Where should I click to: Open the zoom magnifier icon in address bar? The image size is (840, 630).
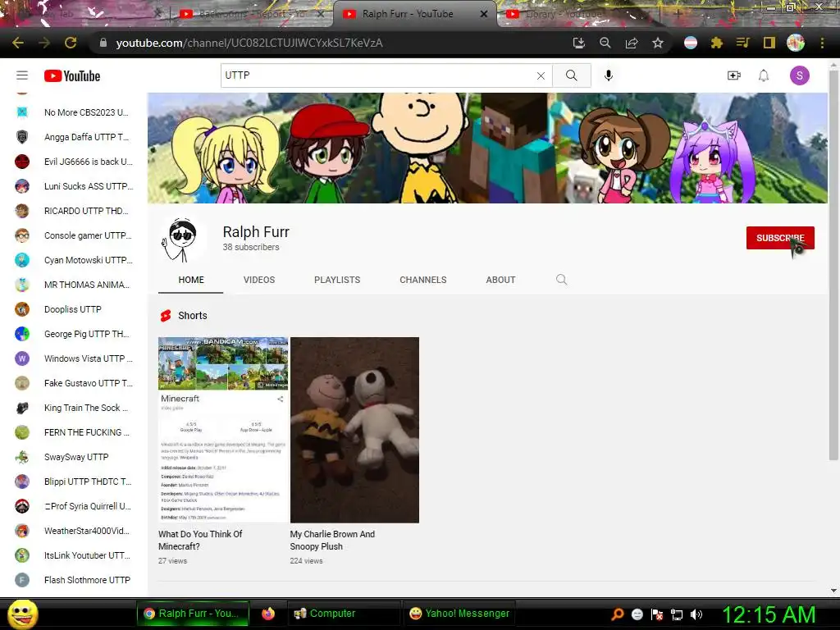point(605,43)
